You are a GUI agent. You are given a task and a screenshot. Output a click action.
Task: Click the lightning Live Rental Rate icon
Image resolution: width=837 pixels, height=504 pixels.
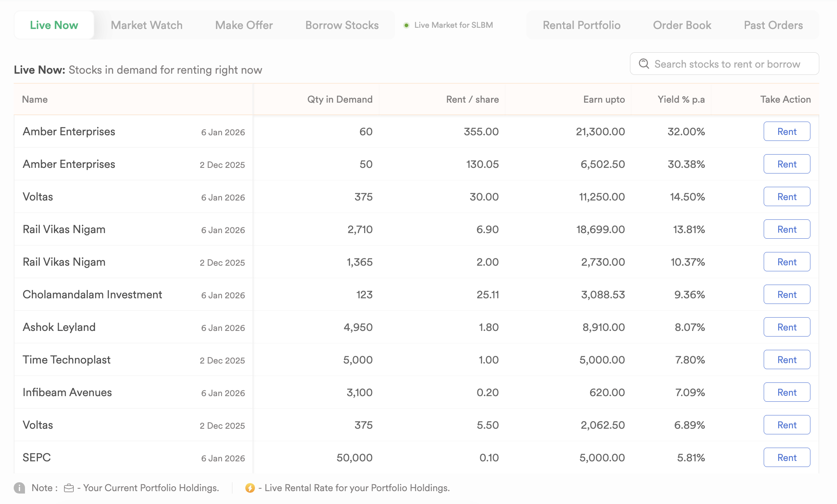(250, 488)
